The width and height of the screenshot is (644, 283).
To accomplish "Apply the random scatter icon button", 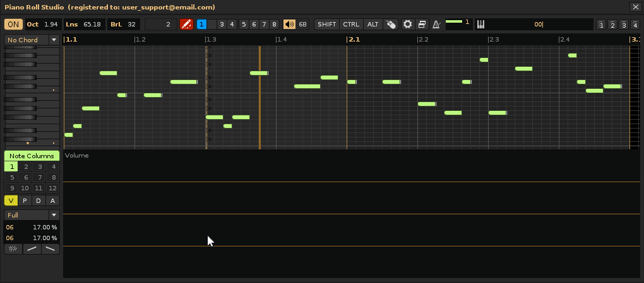I will click(11, 249).
